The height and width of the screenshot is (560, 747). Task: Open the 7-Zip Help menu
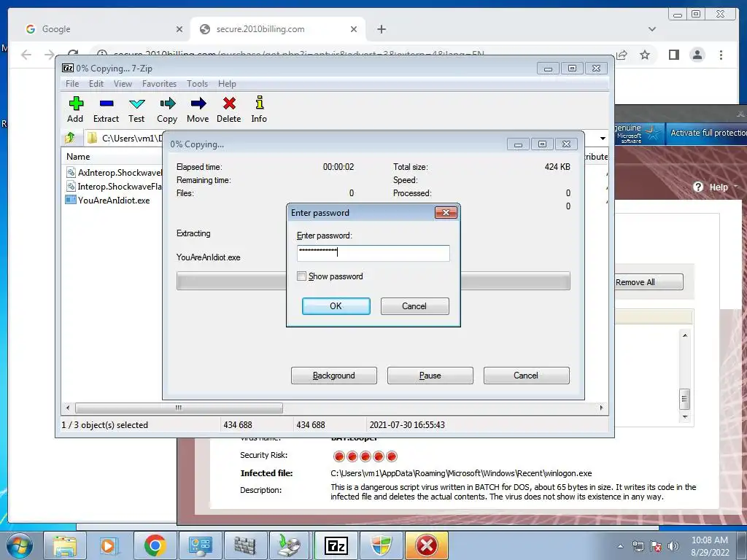tap(228, 84)
